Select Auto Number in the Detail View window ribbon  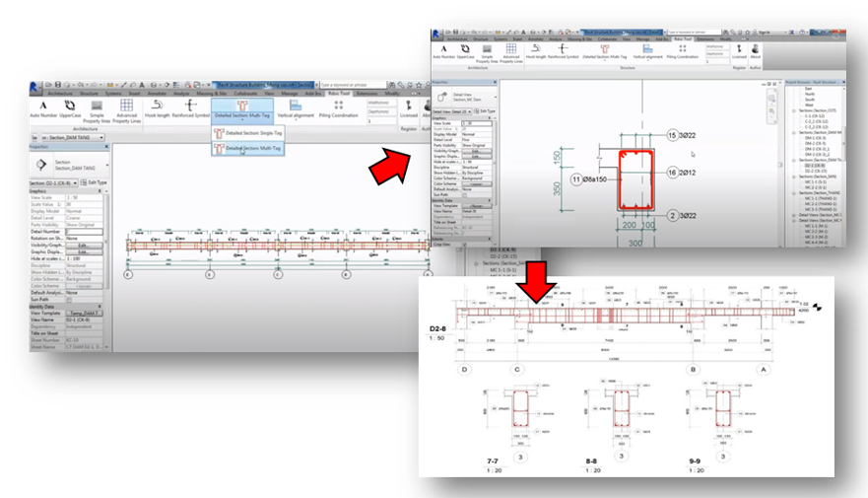[443, 52]
